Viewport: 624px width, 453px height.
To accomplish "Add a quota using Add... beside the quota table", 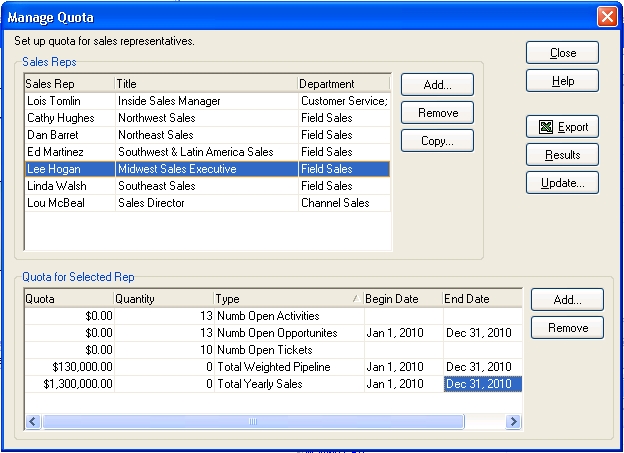I will click(567, 299).
